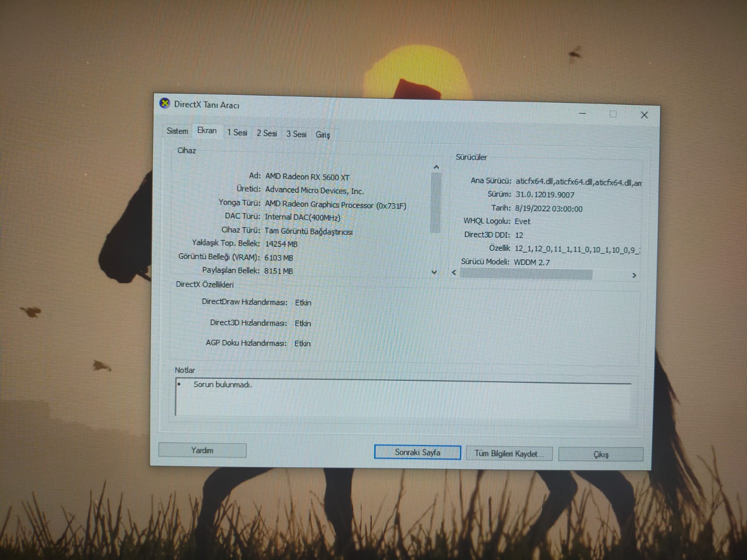Click the text Internal DAC(400MHz)
This screenshot has height=560, width=747.
click(302, 217)
